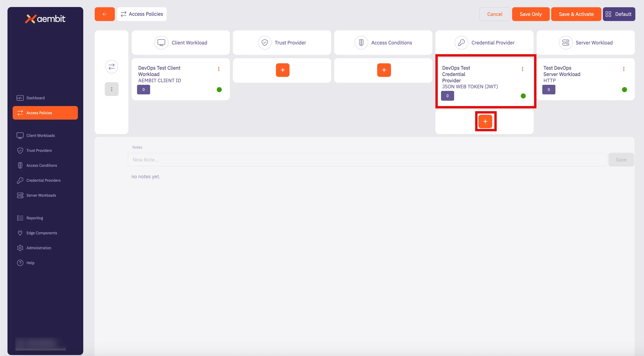Image resolution: width=644 pixels, height=356 pixels.
Task: Click the AEMBIT CLIENT ID label
Action: 159,80
